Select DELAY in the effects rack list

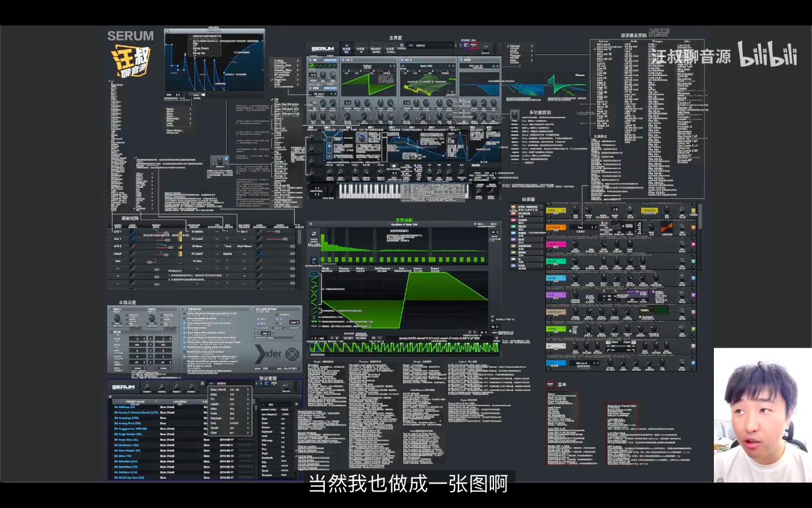click(x=527, y=239)
